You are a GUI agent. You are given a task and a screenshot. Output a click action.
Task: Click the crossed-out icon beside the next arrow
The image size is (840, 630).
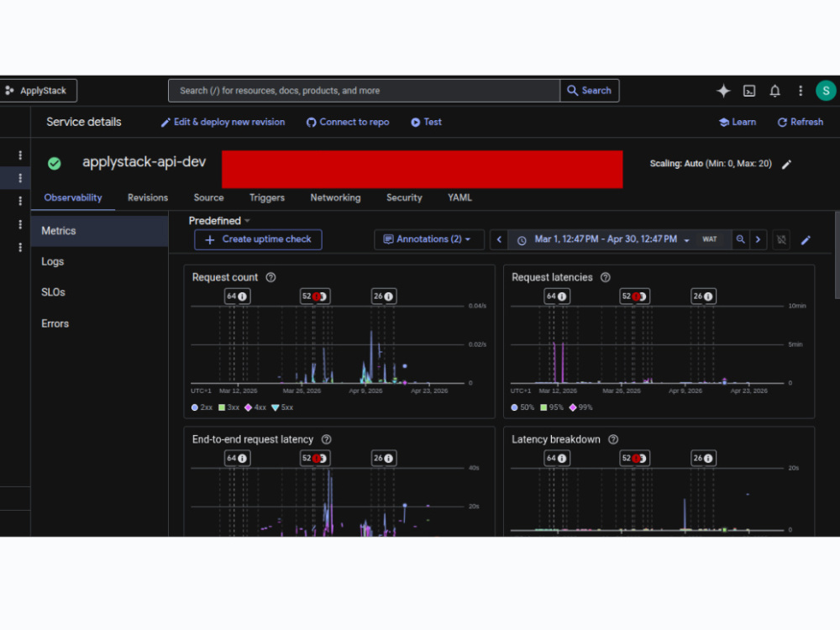[x=781, y=239]
